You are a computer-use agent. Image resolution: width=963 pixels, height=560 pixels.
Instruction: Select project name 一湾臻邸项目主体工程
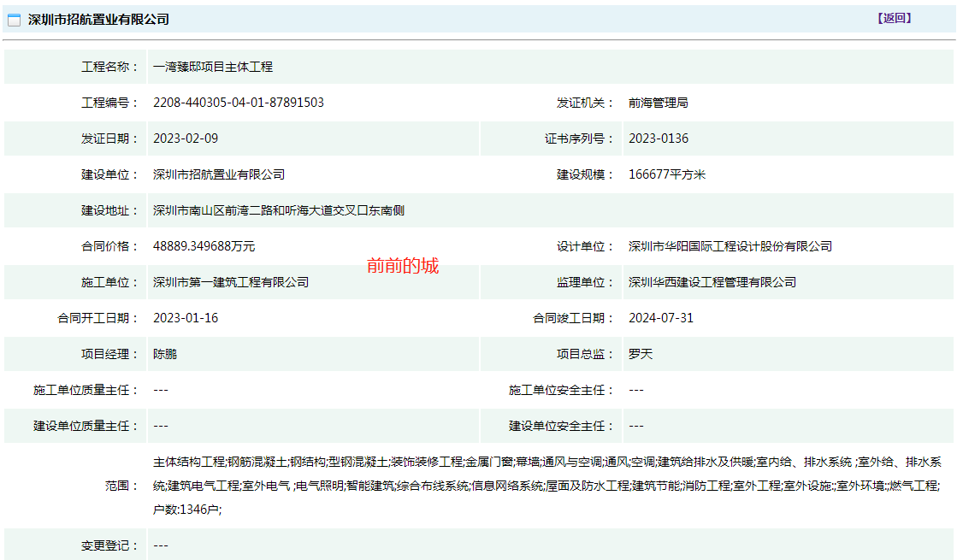click(x=213, y=67)
